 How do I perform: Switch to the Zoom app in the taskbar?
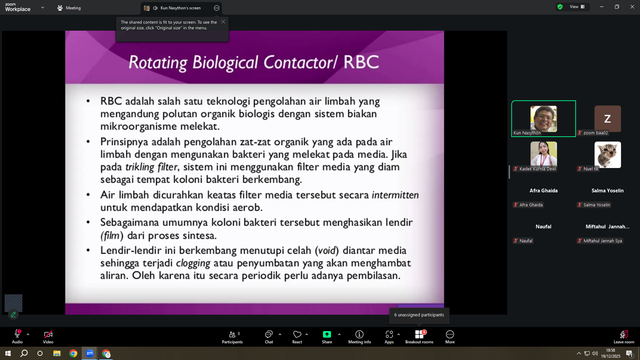click(90, 353)
